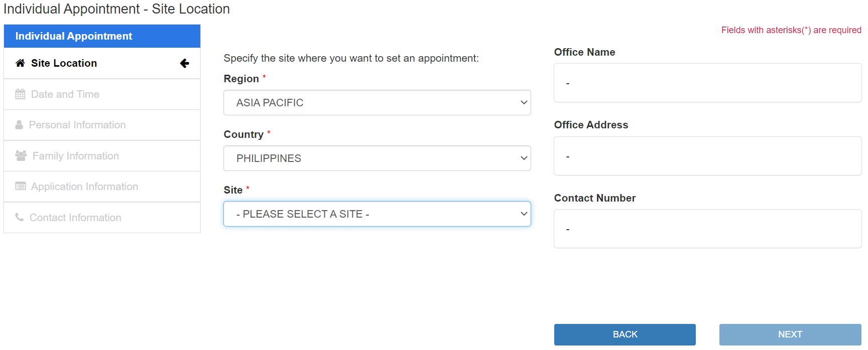Viewport: 868px width, 350px height.
Task: Open the Region dropdown showing ASIA PACIFIC
Action: click(377, 102)
